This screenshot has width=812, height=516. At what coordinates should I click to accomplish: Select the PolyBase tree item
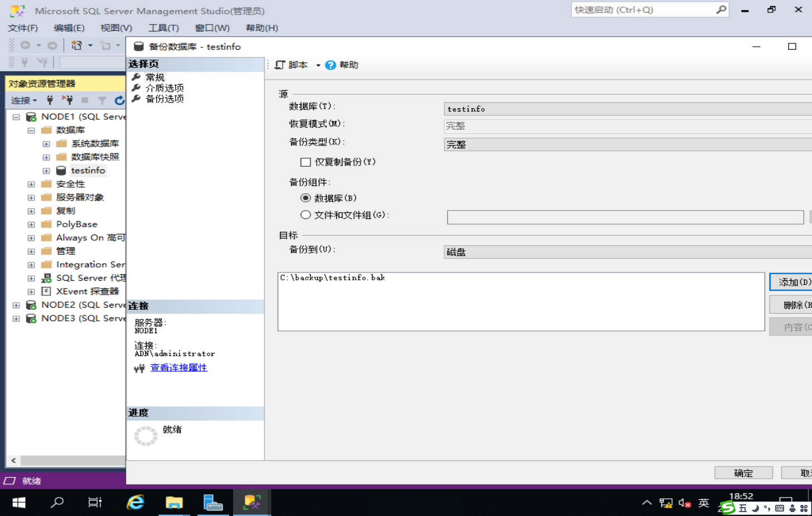pyautogui.click(x=76, y=224)
